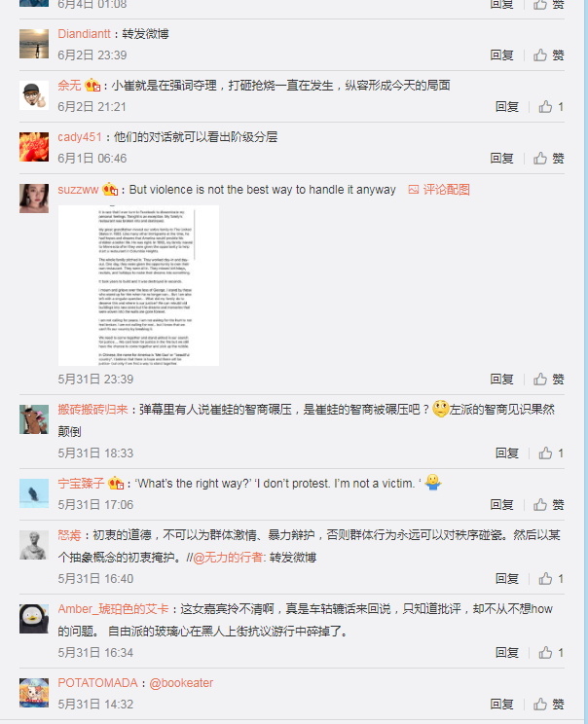Open suzzww's user profile name
Image resolution: width=588 pixels, height=724 pixels.
coord(78,190)
